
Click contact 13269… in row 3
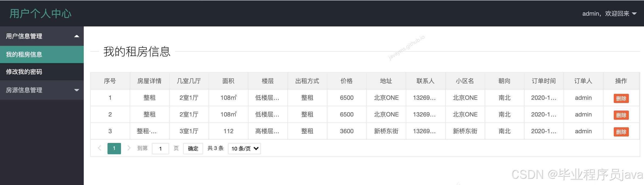425,131
